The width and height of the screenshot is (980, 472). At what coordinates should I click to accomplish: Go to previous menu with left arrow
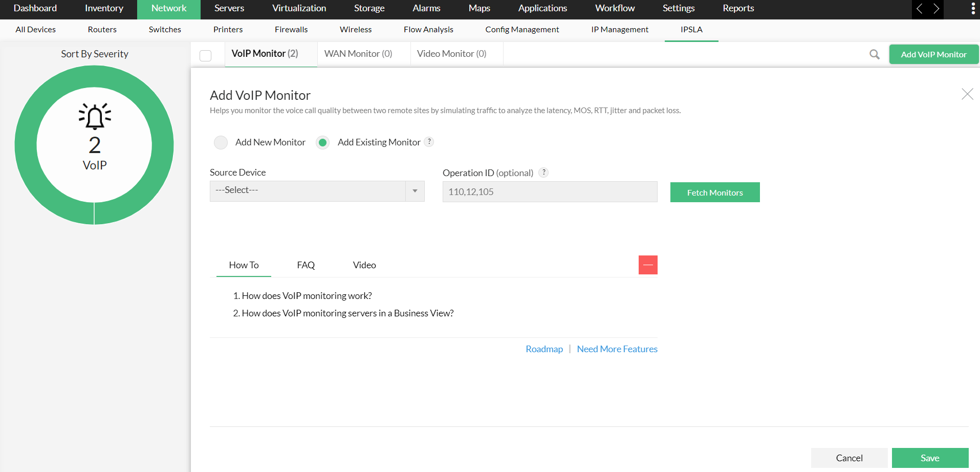(x=920, y=9)
